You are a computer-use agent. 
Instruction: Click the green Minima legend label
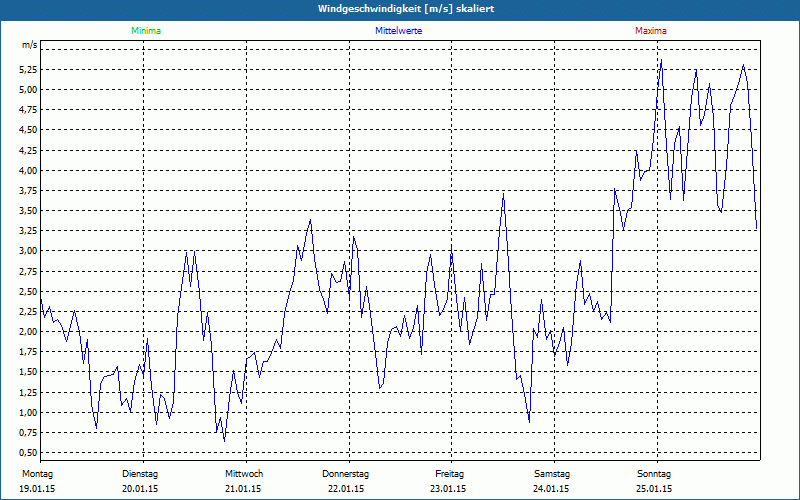146,31
